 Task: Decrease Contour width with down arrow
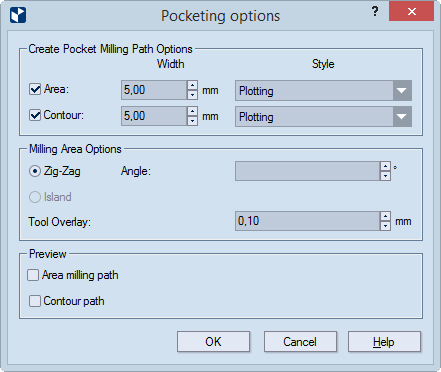point(192,121)
